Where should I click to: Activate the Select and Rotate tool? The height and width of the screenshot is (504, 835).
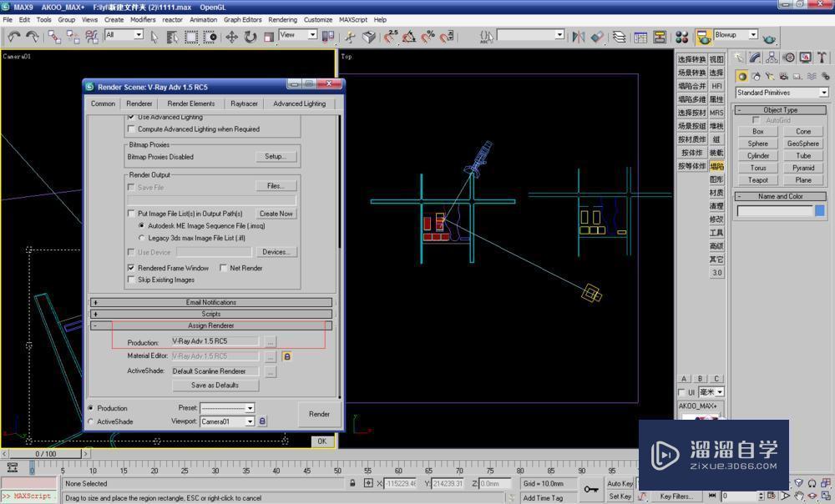250,36
